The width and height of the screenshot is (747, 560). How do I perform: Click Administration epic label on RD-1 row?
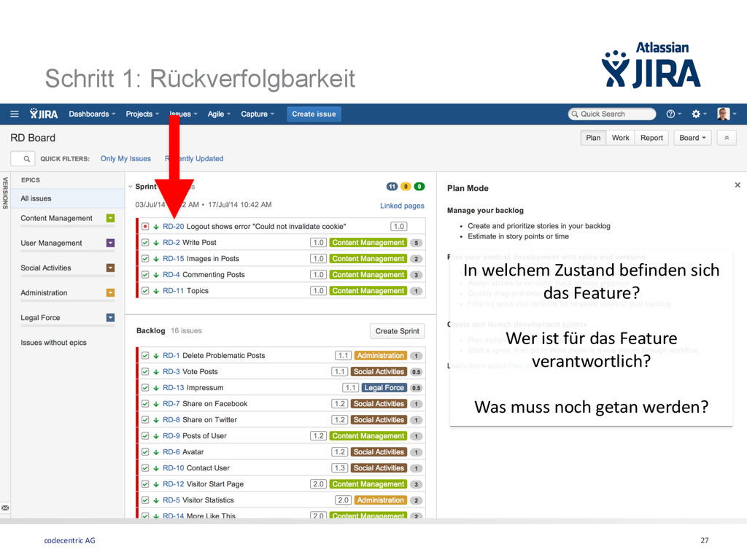coord(381,356)
